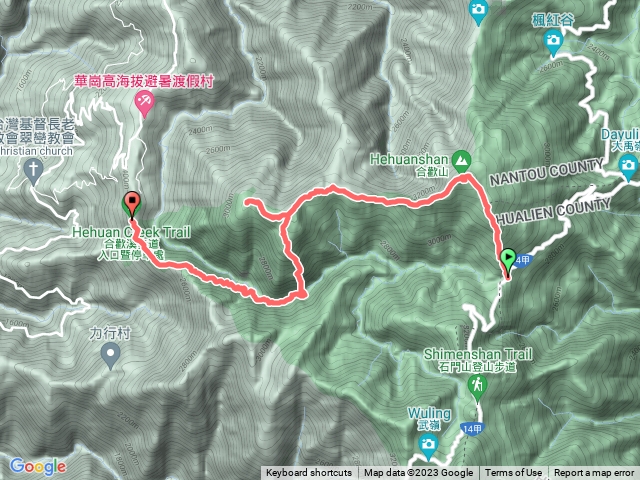Open Keyboard shortcuts link

[309, 473]
